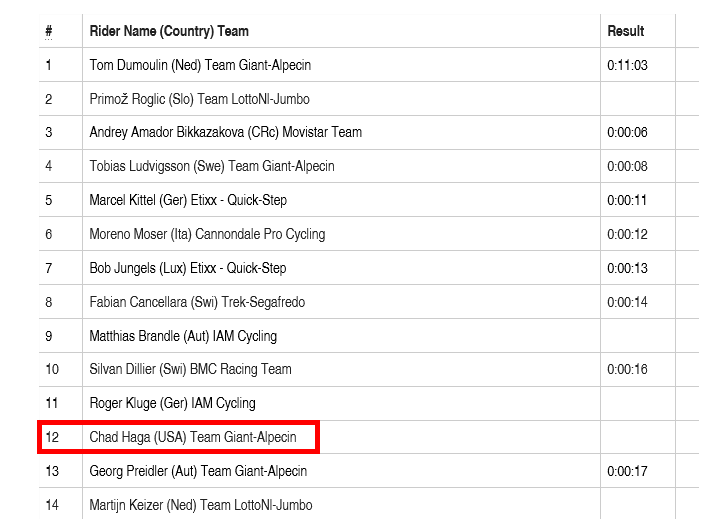The height and width of the screenshot is (519, 719).
Task: Click Martijn Keizer Team LottoNl-Jumbo entry
Action: 200,505
